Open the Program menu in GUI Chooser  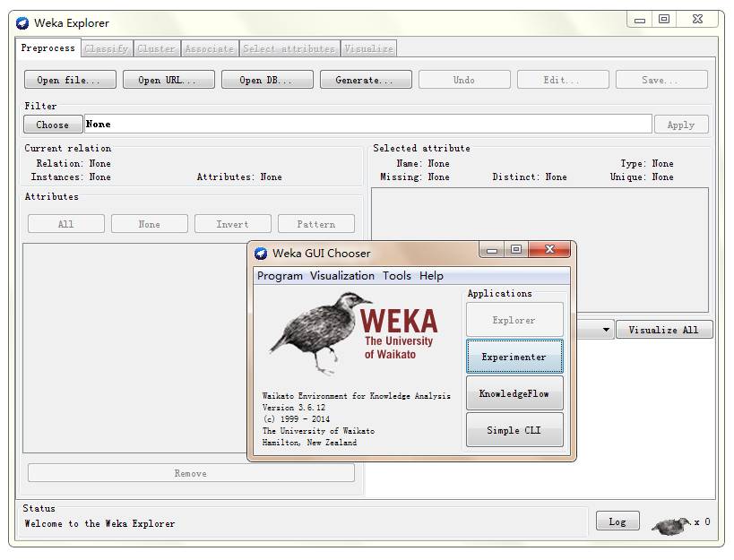pyautogui.click(x=280, y=276)
